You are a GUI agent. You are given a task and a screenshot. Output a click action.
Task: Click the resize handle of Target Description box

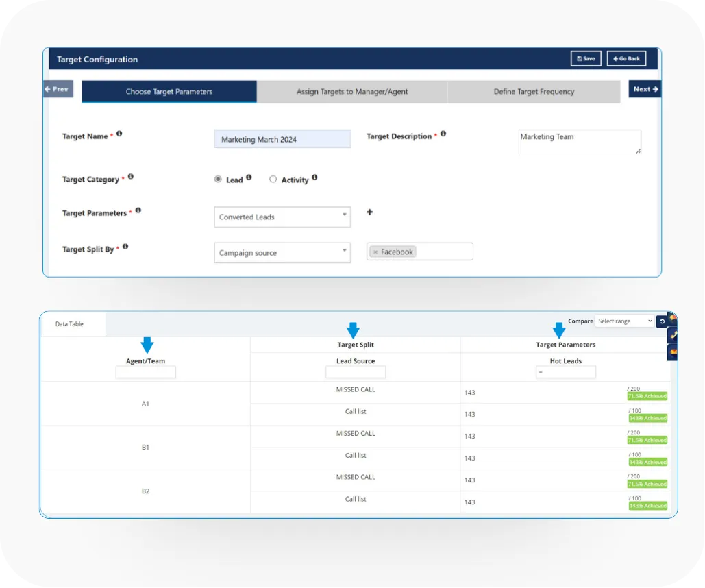coord(639,151)
